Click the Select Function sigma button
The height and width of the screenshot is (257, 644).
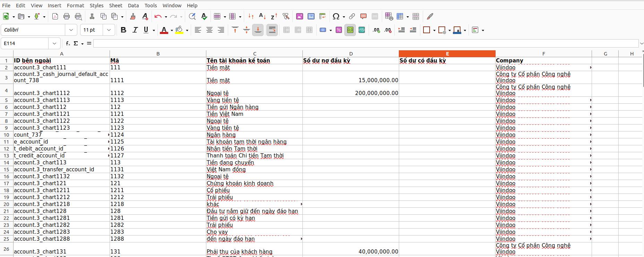(76, 43)
